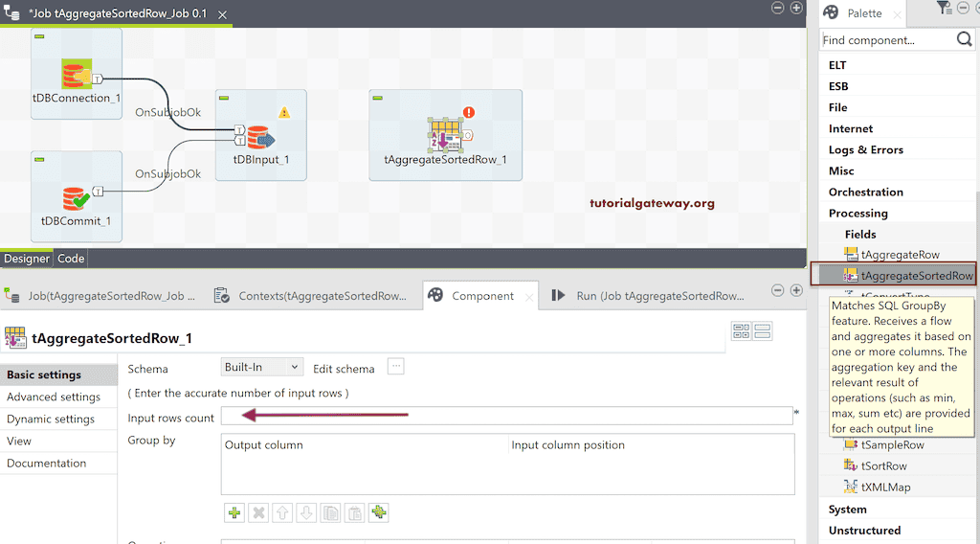Expand the Internet palette category

(x=851, y=128)
